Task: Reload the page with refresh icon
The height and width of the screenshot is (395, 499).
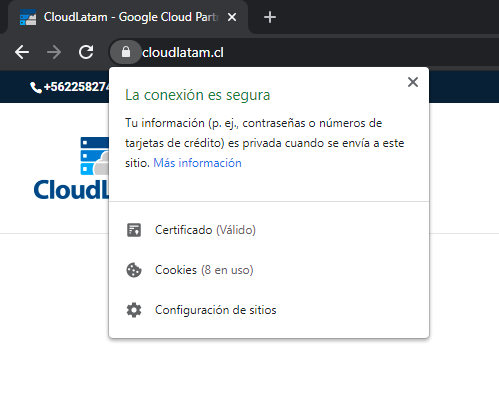Action: [x=86, y=52]
